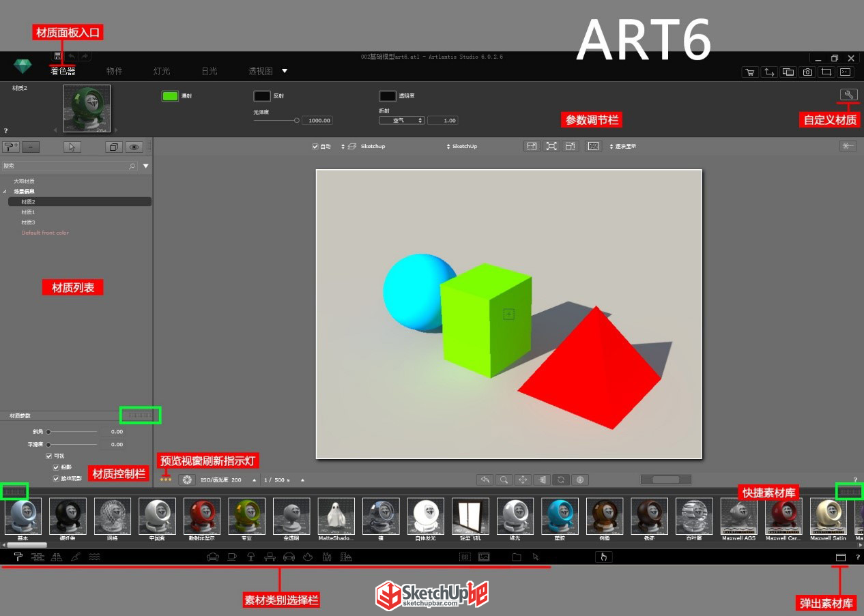Image resolution: width=864 pixels, height=616 pixels.
Task: Click the refresh rotate icon under preview
Action: [x=561, y=480]
